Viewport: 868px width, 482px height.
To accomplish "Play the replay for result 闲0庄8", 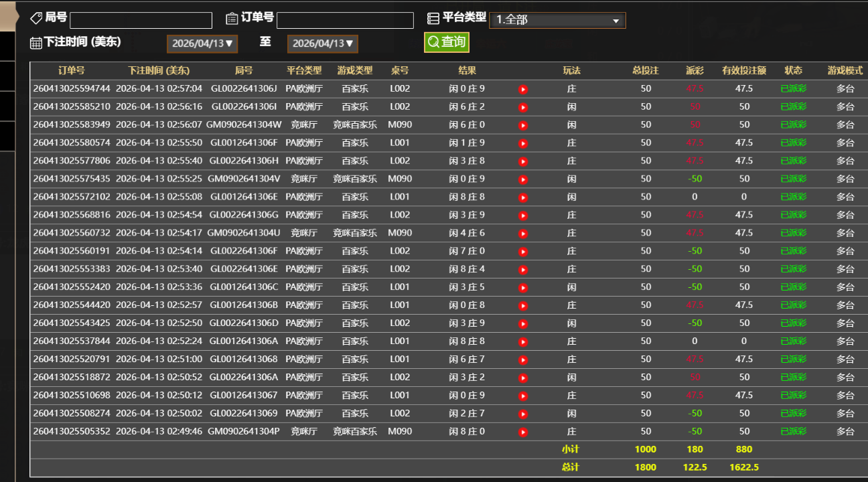I will point(523,305).
